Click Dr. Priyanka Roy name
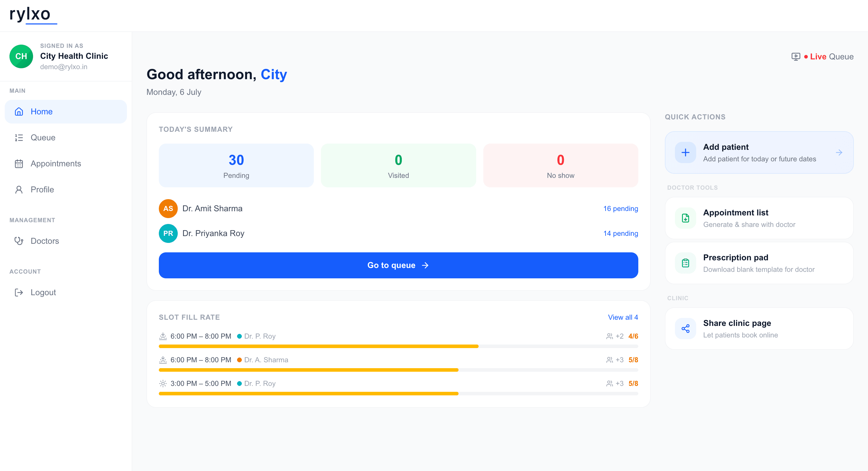Image resolution: width=868 pixels, height=471 pixels. click(x=213, y=233)
